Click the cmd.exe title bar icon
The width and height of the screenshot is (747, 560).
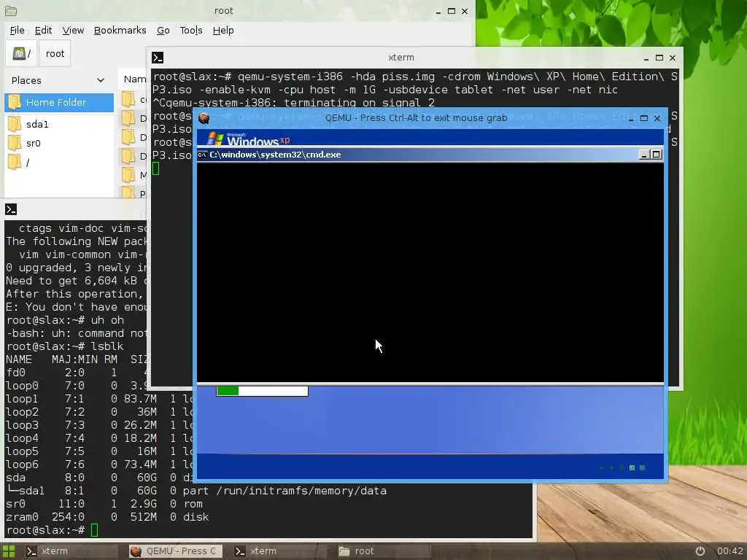[x=202, y=155]
